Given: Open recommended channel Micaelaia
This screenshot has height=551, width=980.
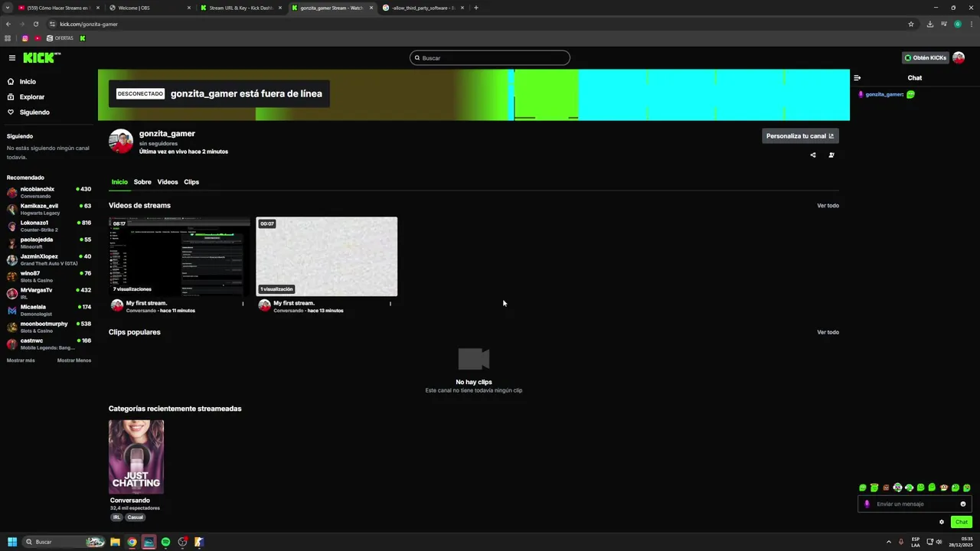Looking at the screenshot, I should point(49,310).
